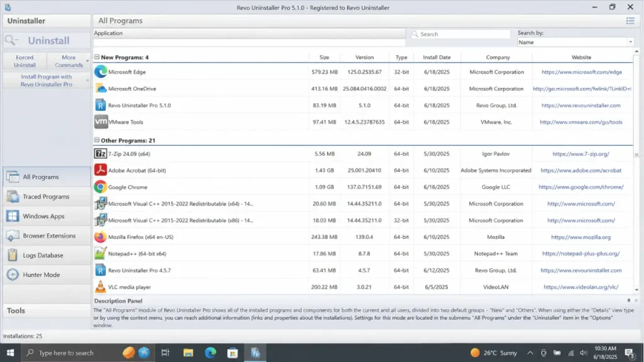Open the view options menu icon

630,21
